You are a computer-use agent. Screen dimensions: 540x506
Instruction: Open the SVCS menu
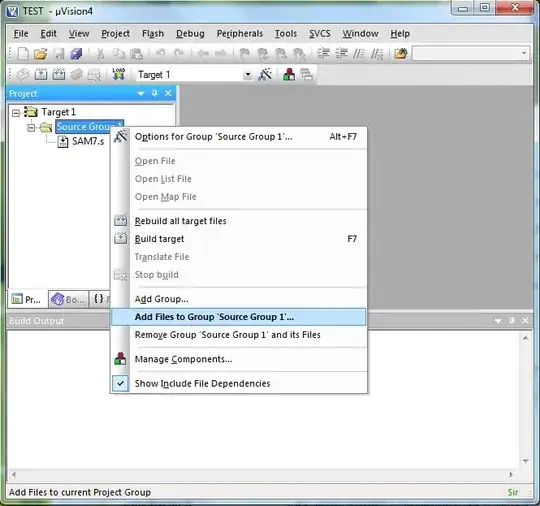click(x=320, y=34)
